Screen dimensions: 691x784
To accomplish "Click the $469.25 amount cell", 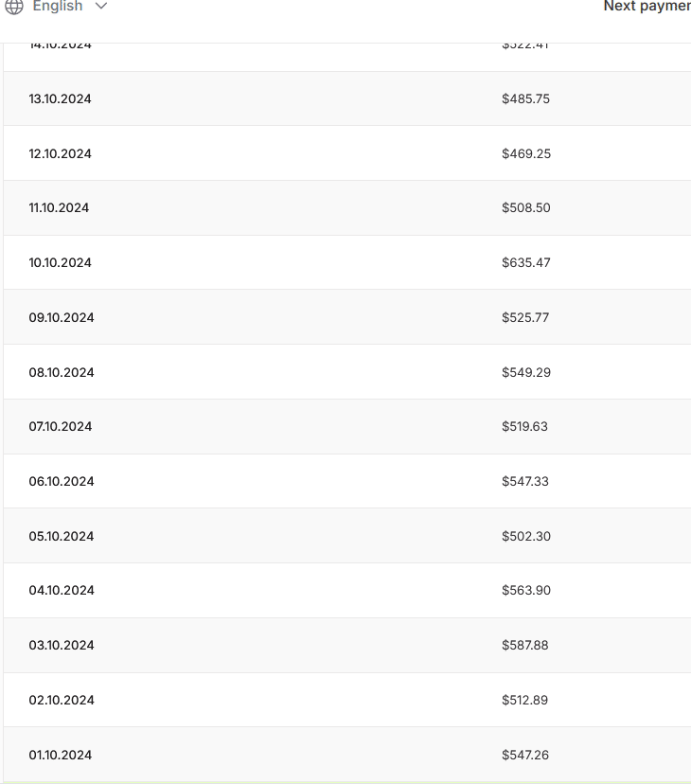I will pos(526,153).
